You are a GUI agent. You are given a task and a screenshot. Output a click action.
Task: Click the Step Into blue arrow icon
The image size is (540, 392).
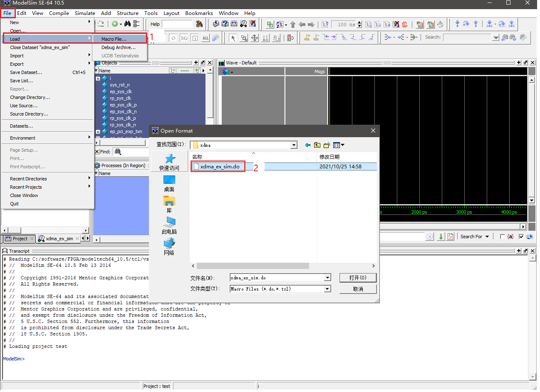tap(457, 24)
